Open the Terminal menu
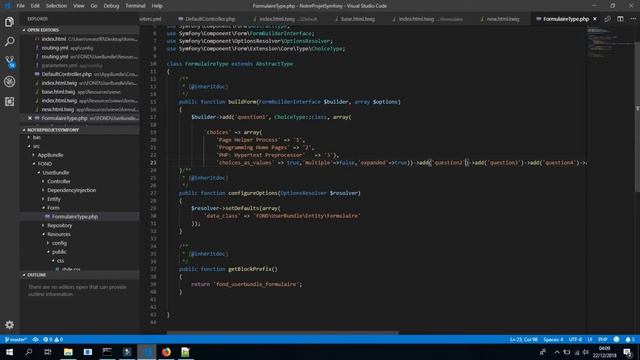The width and height of the screenshot is (640, 360). [135, 6]
